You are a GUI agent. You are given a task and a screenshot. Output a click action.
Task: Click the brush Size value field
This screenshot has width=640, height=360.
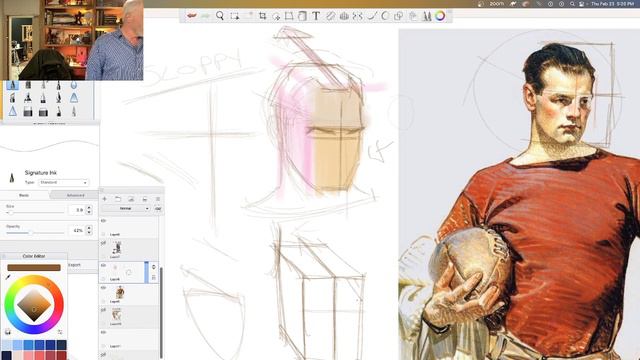pos(77,210)
